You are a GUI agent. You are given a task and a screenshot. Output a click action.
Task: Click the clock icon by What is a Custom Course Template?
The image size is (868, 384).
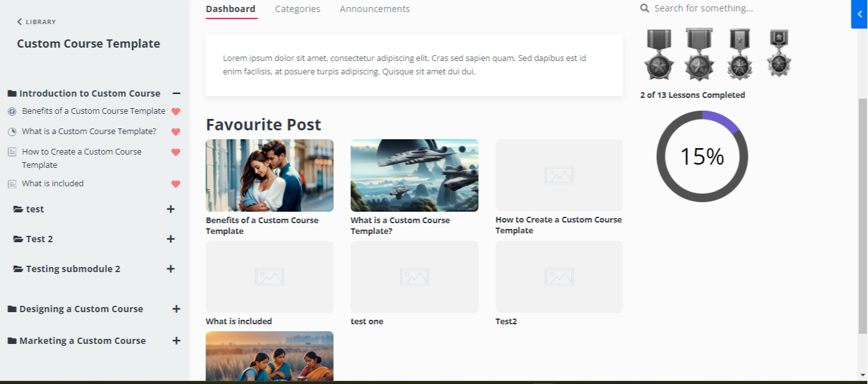pos(11,131)
